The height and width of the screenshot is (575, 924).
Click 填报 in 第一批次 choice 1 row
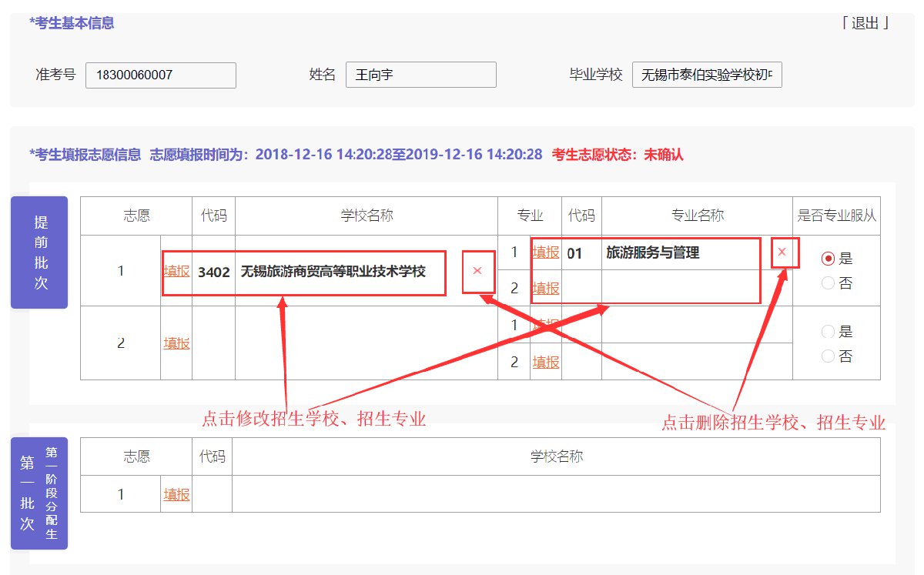[x=176, y=494]
